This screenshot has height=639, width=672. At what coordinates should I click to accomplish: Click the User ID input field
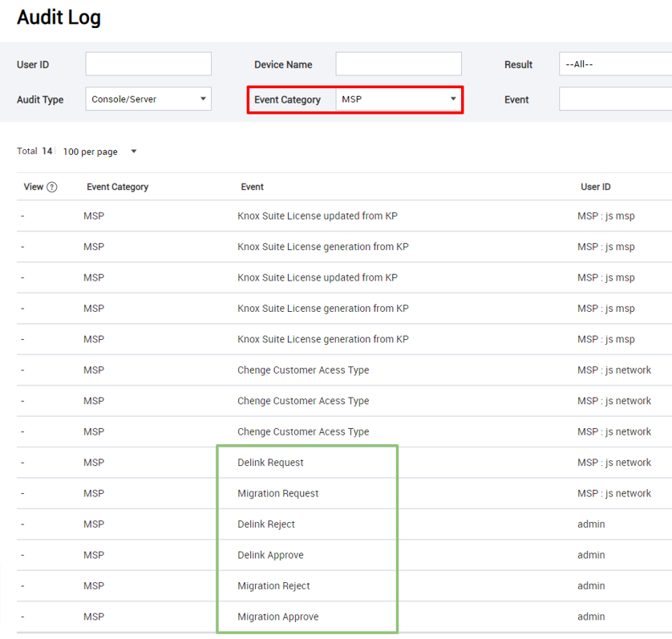(148, 64)
